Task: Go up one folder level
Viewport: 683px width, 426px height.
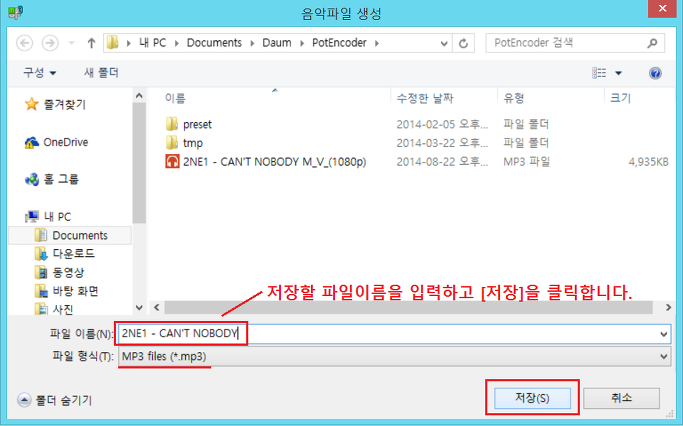Action: 91,43
